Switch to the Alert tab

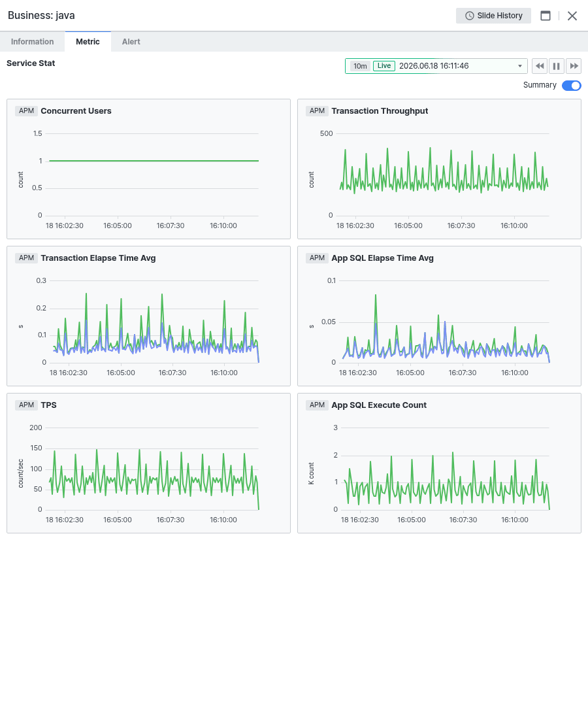(x=131, y=42)
